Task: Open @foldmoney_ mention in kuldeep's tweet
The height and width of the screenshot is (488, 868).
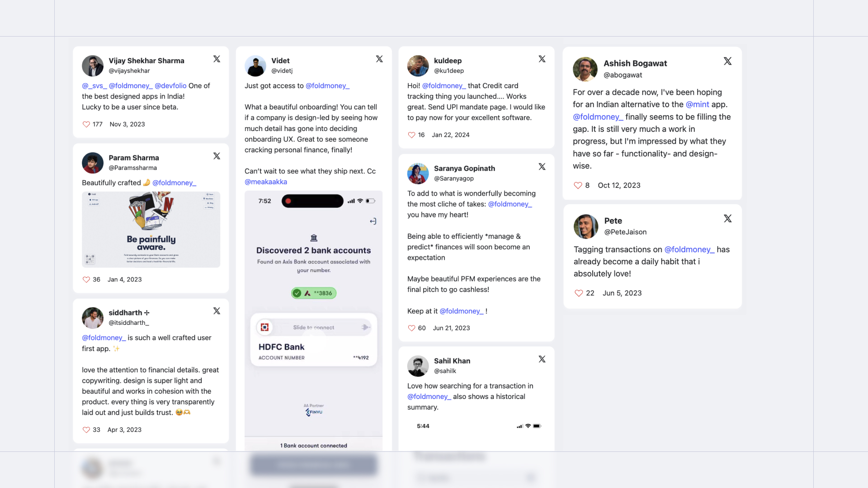Action: pyautogui.click(x=444, y=86)
